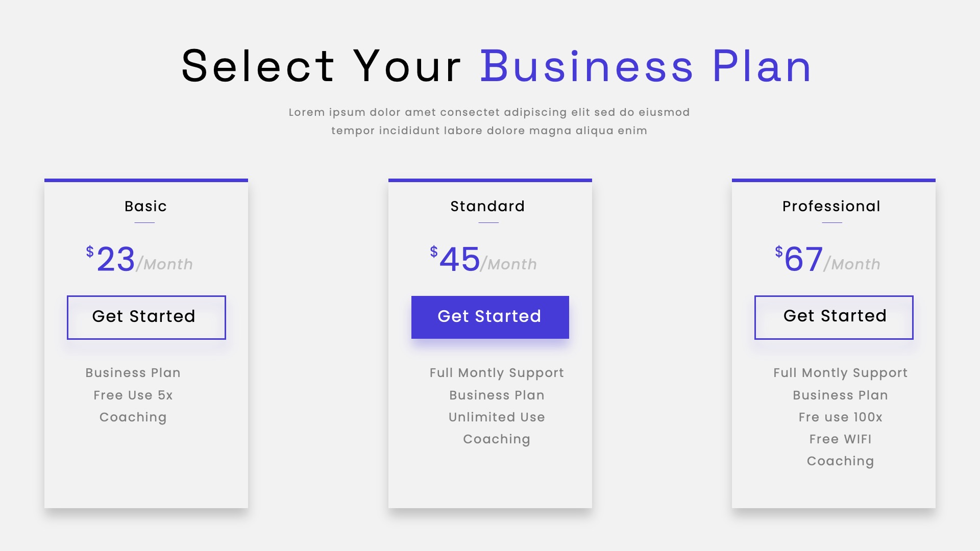Click the lorem ipsum subtitle text
Screen dimensions: 980x551
pyautogui.click(x=489, y=121)
